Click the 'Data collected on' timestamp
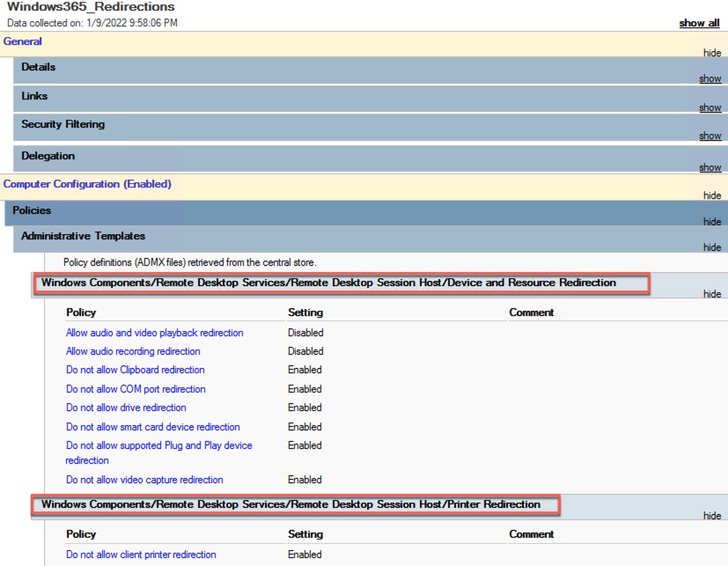Viewport: 728px width, 566px height. pos(92,23)
